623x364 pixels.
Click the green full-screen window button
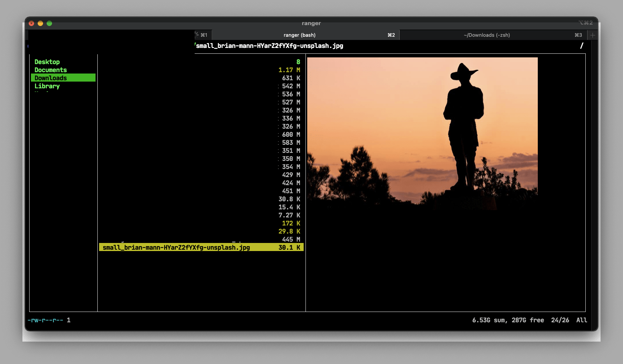coord(49,23)
